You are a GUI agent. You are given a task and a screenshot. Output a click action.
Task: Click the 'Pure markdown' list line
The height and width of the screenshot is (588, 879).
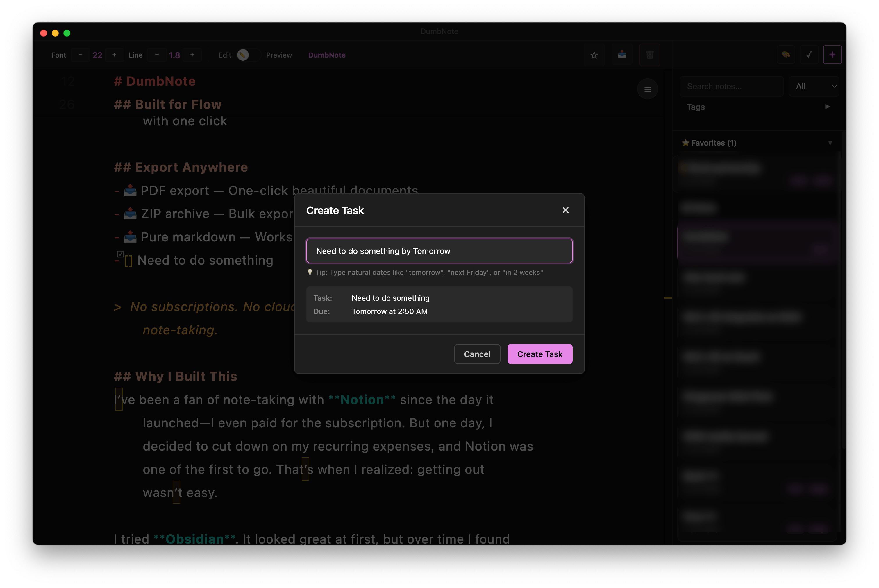(203, 237)
